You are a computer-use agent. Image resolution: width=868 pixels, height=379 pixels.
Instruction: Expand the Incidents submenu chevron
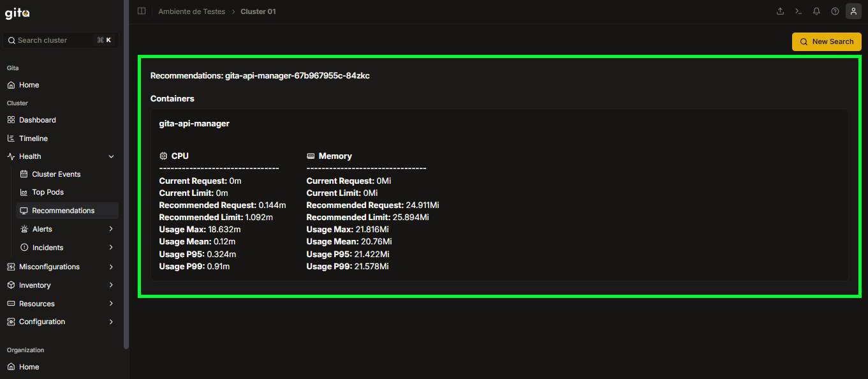tap(111, 248)
